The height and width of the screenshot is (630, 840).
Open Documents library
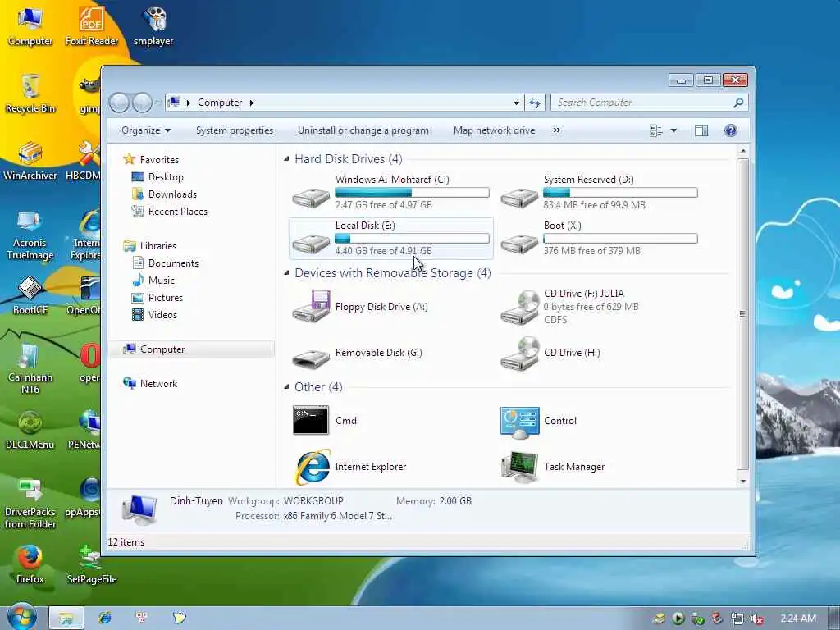166,263
